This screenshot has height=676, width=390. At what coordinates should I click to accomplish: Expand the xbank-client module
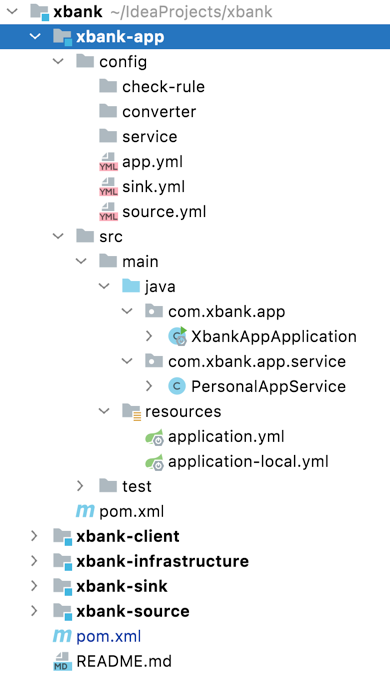point(34,536)
